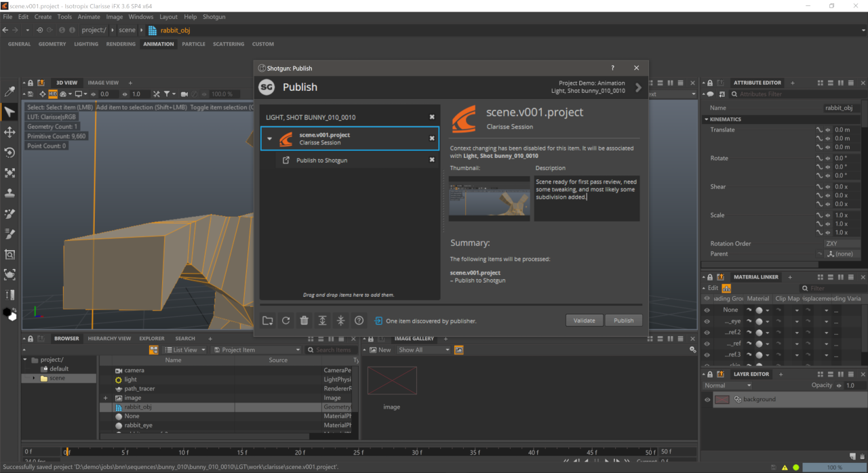The image size is (868, 473).
Task: Click the timeline marker at 0 f
Action: 66,451
